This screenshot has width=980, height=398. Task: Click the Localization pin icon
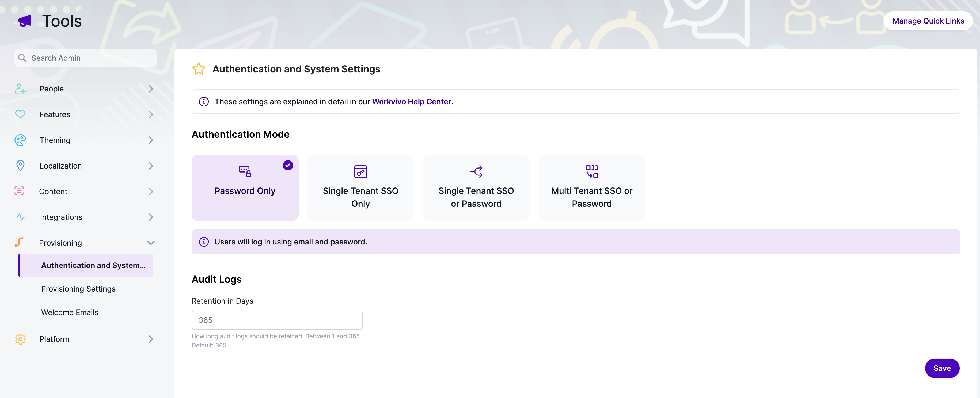[20, 166]
